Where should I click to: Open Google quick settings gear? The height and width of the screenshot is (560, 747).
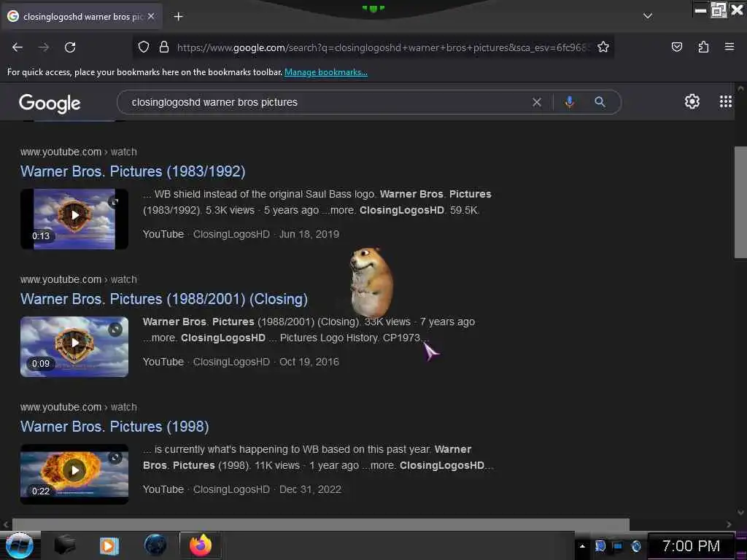coord(692,101)
